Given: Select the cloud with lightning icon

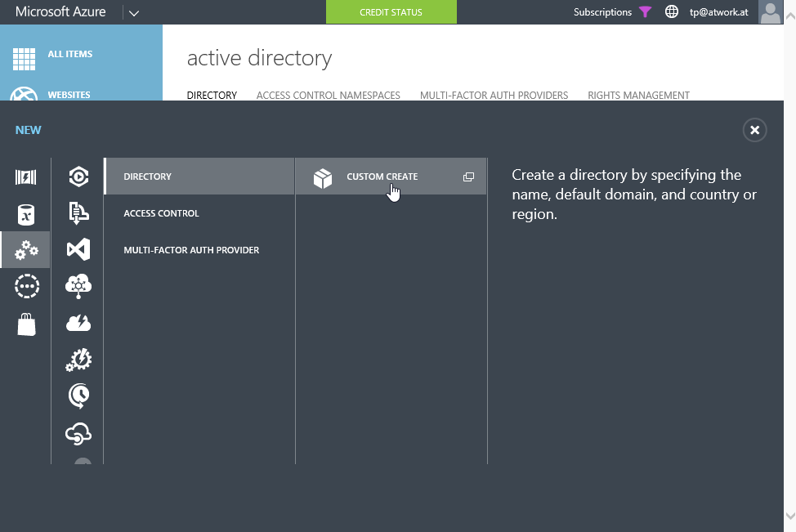Looking at the screenshot, I should click(78, 323).
